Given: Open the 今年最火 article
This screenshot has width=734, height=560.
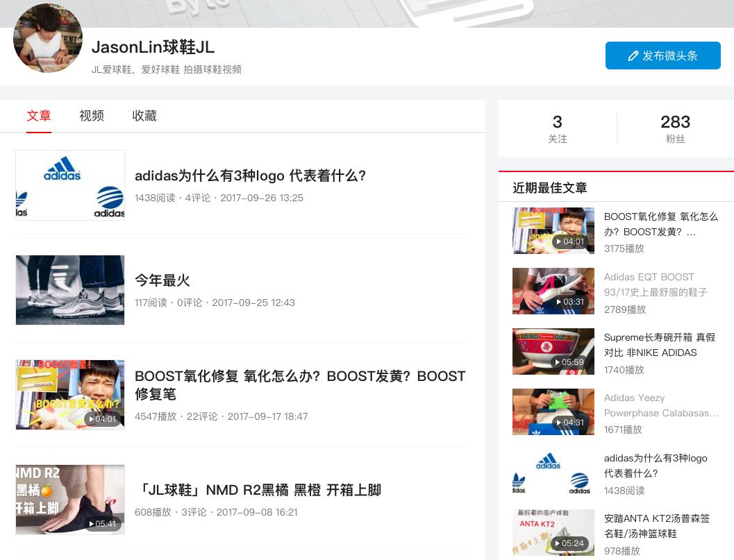Looking at the screenshot, I should [x=162, y=280].
